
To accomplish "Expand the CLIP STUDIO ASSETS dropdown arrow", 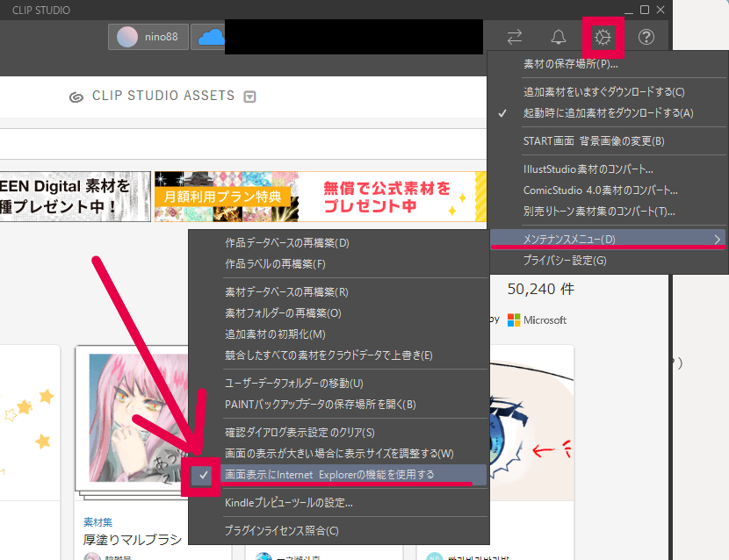I will [x=249, y=97].
